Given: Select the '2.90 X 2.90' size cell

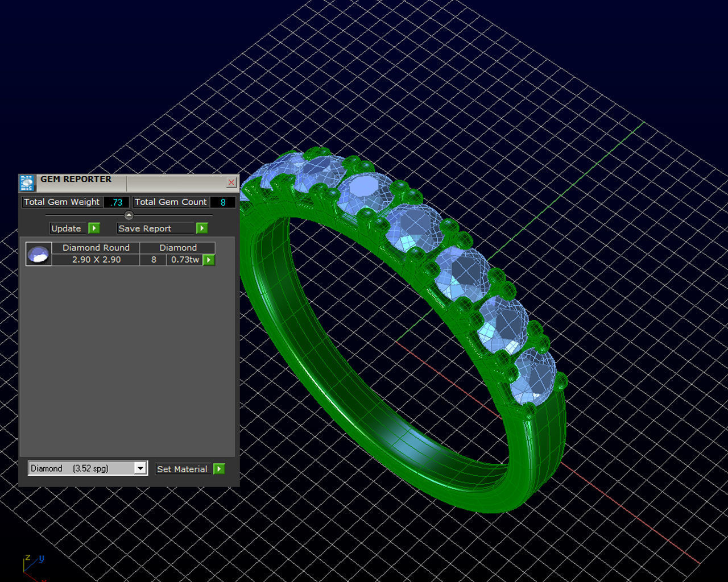Looking at the screenshot, I should (x=96, y=260).
